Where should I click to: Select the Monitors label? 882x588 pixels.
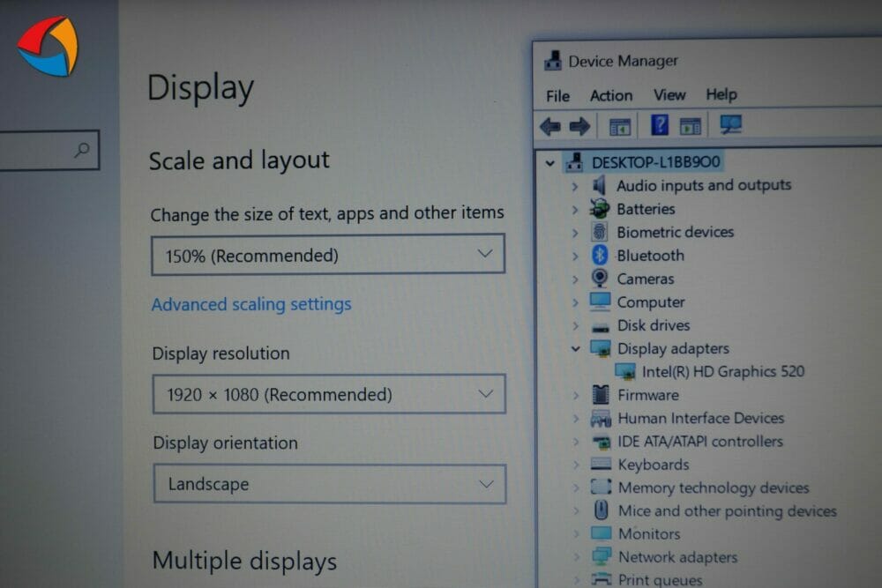coord(650,533)
